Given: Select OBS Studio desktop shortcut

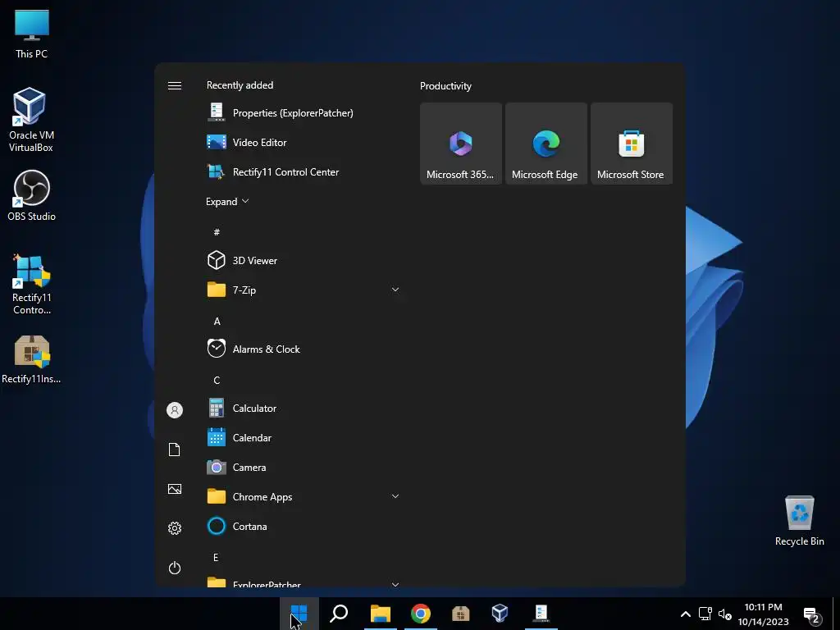Looking at the screenshot, I should click(32, 195).
